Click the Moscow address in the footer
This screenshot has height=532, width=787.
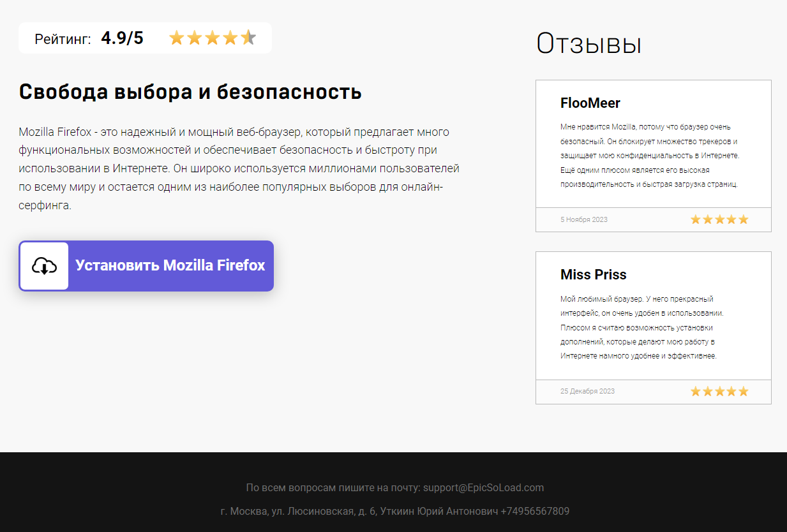(x=299, y=512)
